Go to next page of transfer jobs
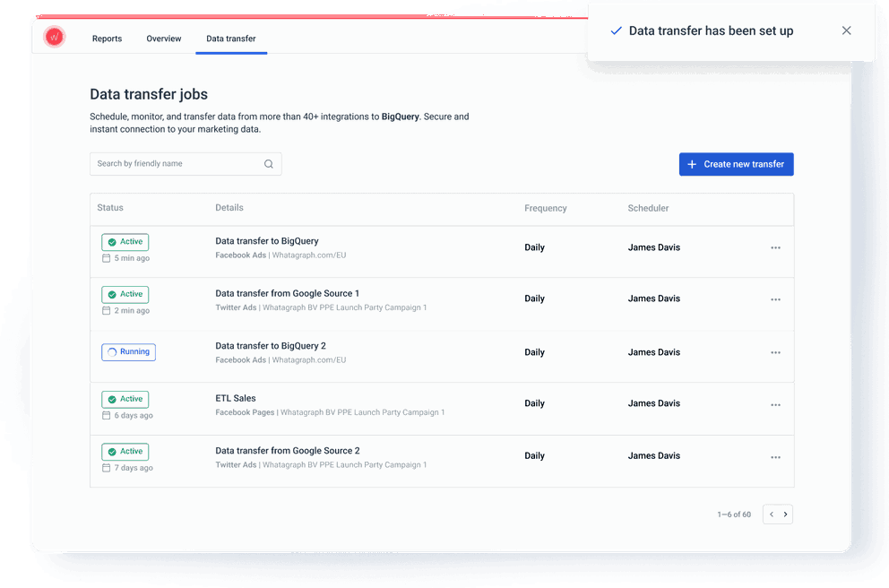 click(785, 514)
